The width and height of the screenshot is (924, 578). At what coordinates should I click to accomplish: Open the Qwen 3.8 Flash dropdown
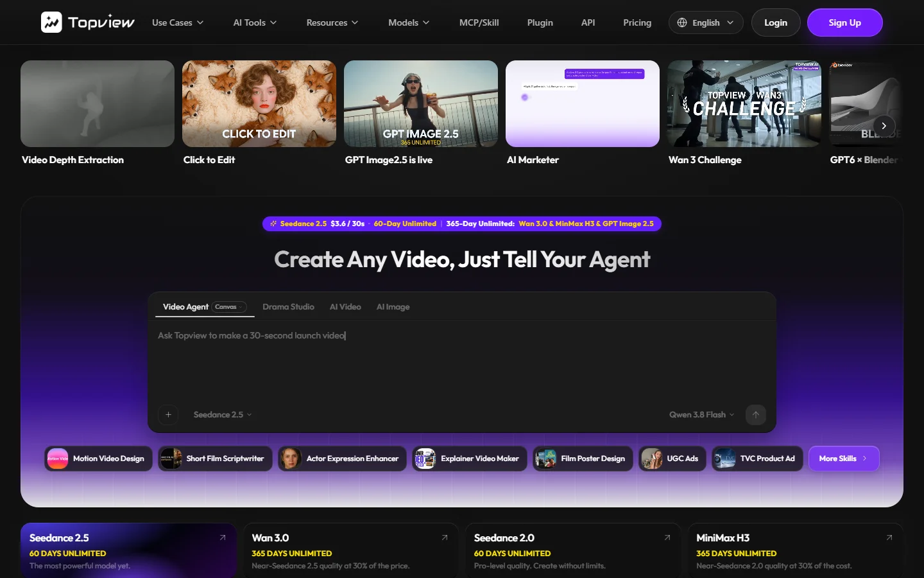click(701, 415)
